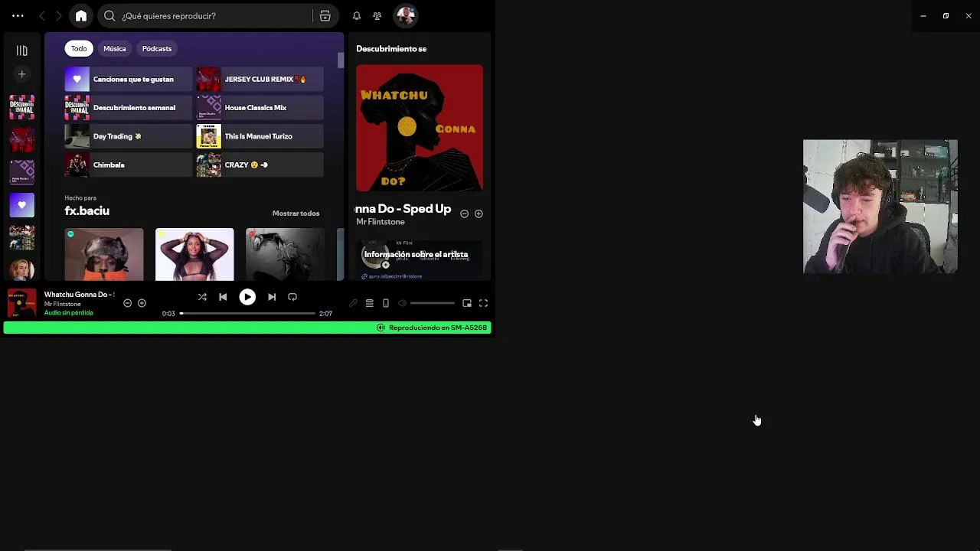The width and height of the screenshot is (980, 551).
Task: Click Audio sin pérdida label
Action: (68, 313)
